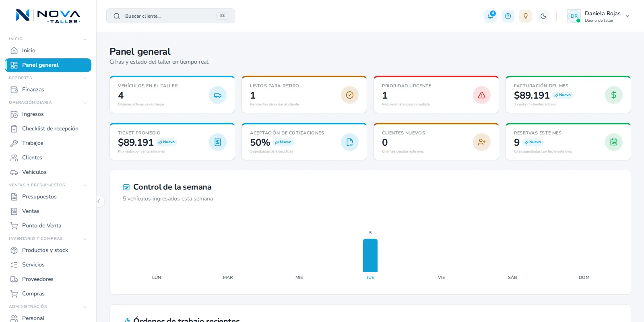Click check icon on Listos para retiro card

[350, 95]
